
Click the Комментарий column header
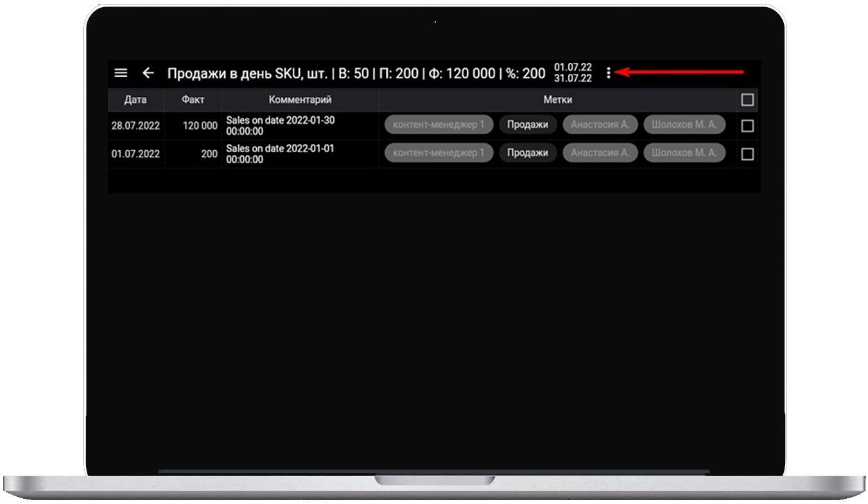pos(300,100)
